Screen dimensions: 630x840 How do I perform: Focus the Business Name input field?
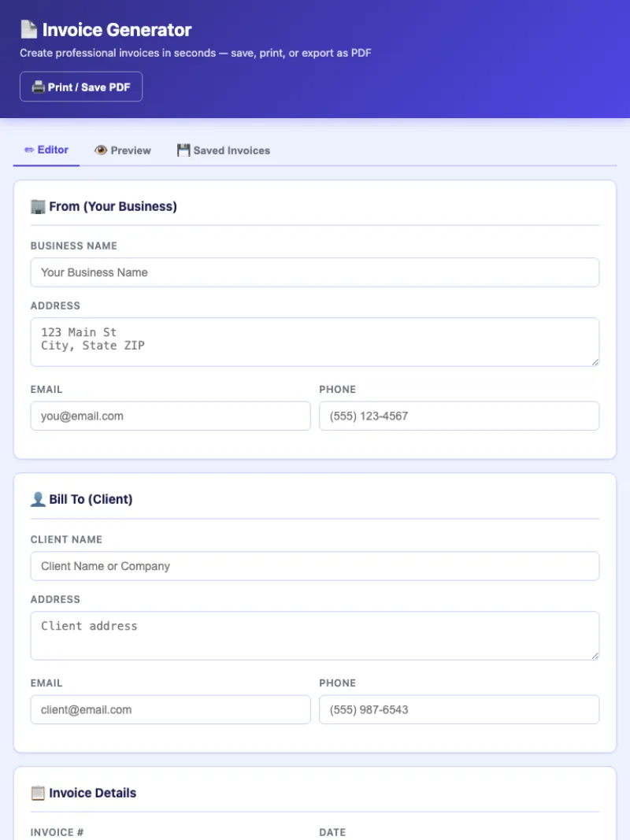coord(314,272)
